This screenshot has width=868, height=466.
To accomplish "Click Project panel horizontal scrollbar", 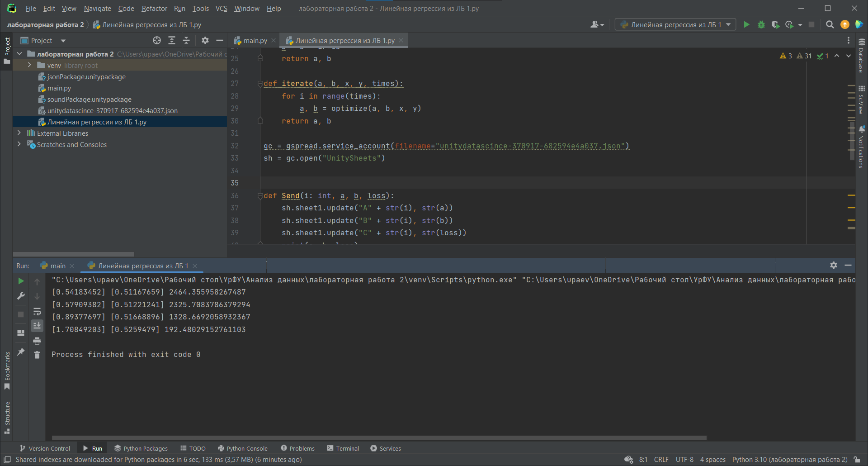I will pyautogui.click(x=74, y=254).
